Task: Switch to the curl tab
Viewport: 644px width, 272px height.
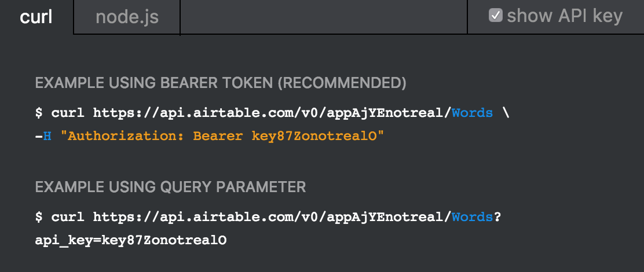Action: click(x=36, y=17)
